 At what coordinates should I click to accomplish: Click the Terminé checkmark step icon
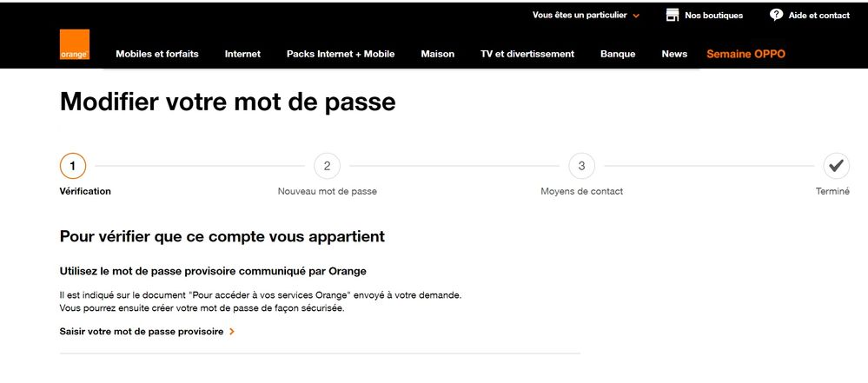[836, 165]
